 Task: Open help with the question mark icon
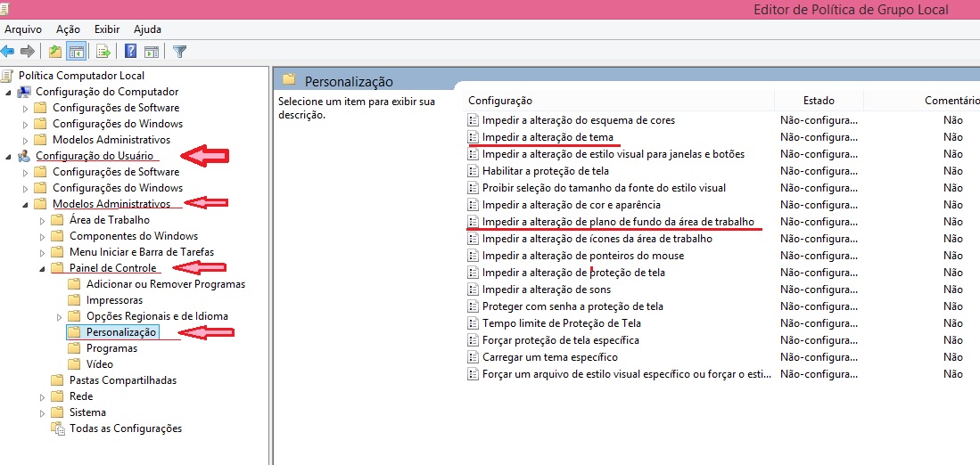(130, 51)
